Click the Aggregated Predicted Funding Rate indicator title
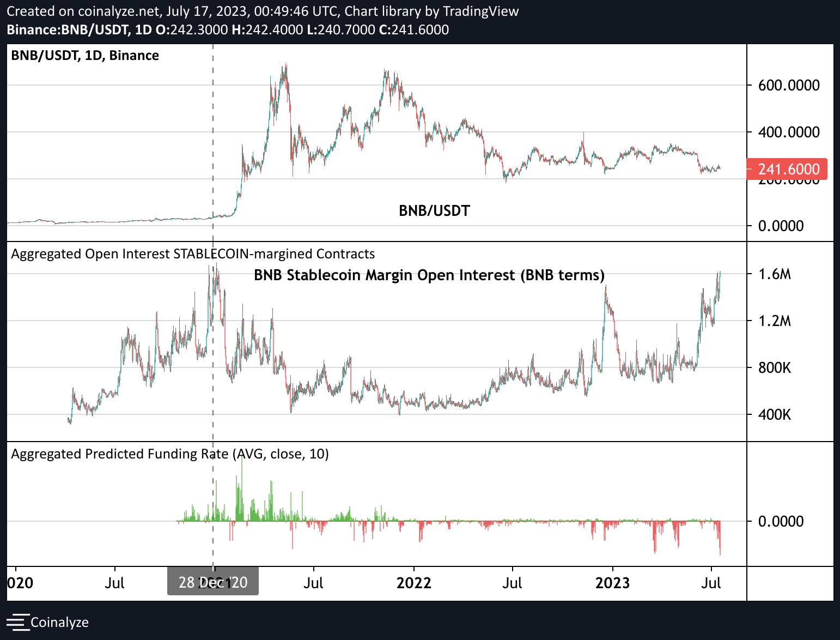 pos(170,454)
